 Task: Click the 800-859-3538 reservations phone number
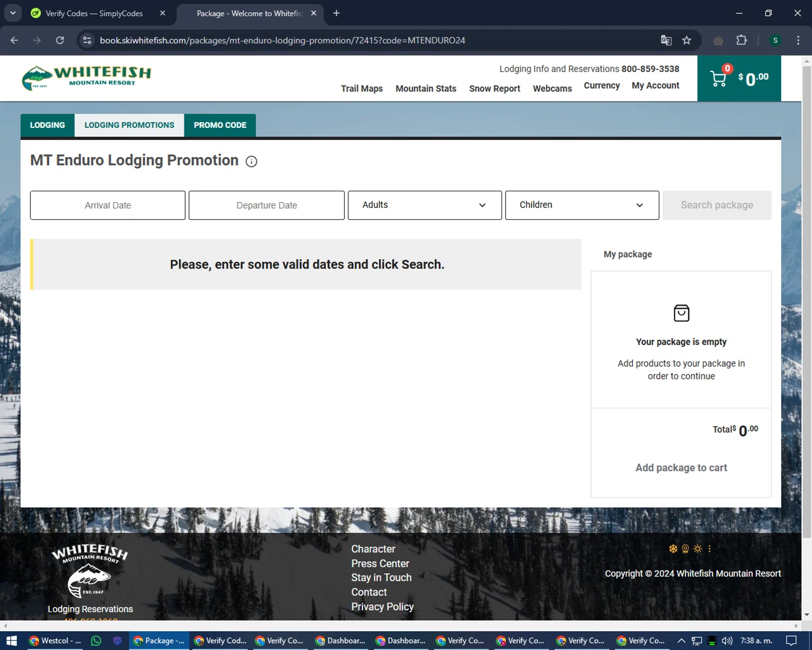coord(650,69)
